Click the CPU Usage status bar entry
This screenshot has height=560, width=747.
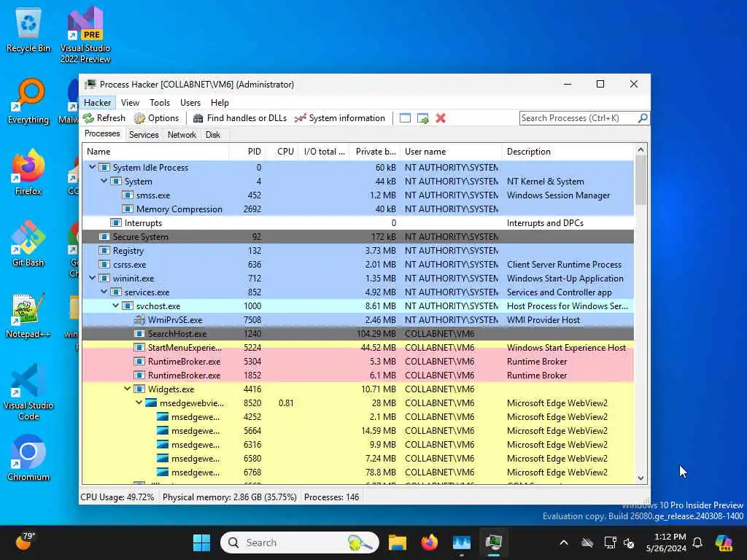(117, 497)
